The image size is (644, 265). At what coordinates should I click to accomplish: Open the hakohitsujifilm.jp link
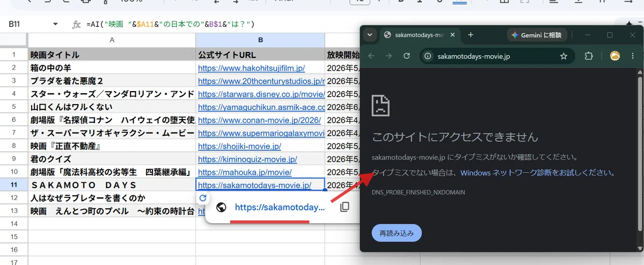click(x=251, y=68)
